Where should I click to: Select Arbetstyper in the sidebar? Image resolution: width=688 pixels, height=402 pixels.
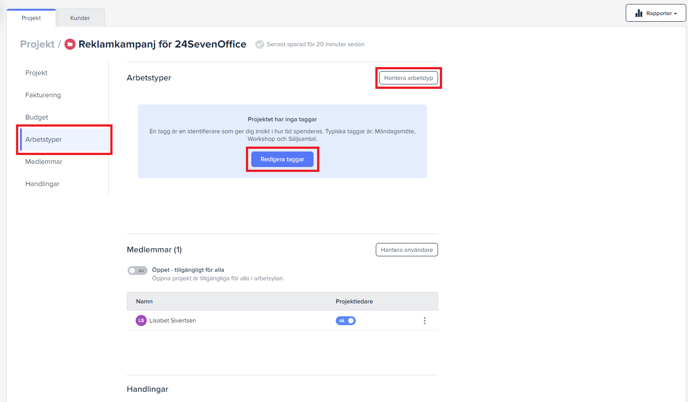click(x=44, y=140)
